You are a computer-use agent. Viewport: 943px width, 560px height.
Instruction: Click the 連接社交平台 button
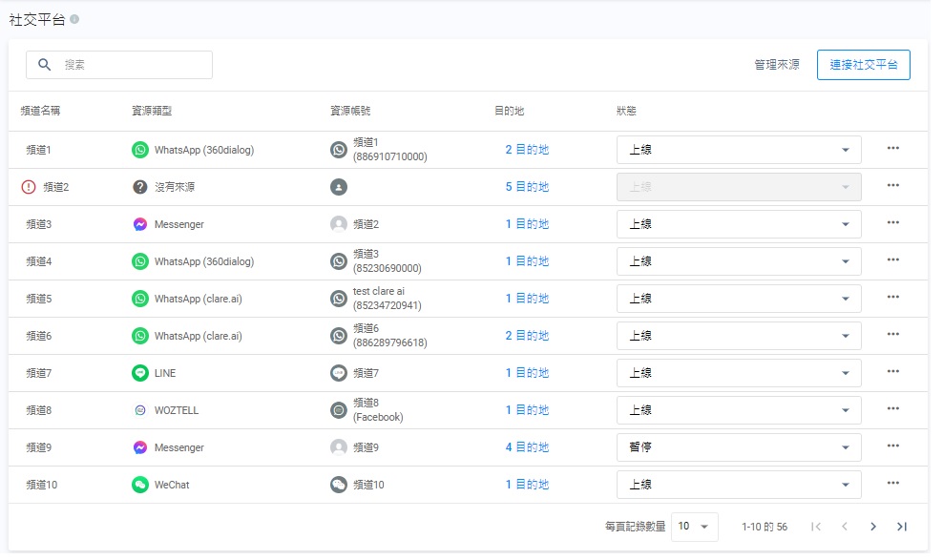863,65
